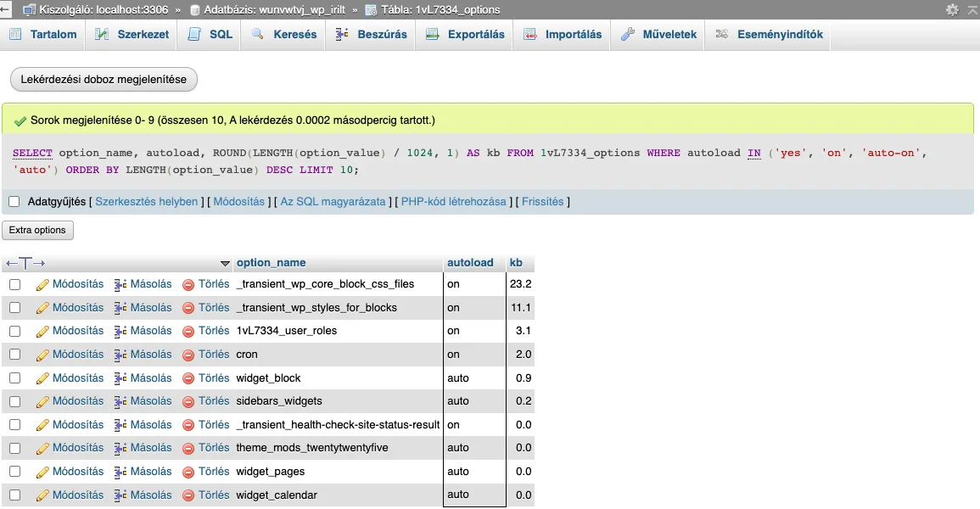Click the Frissítés link
The width and height of the screenshot is (980, 509).
(542, 202)
